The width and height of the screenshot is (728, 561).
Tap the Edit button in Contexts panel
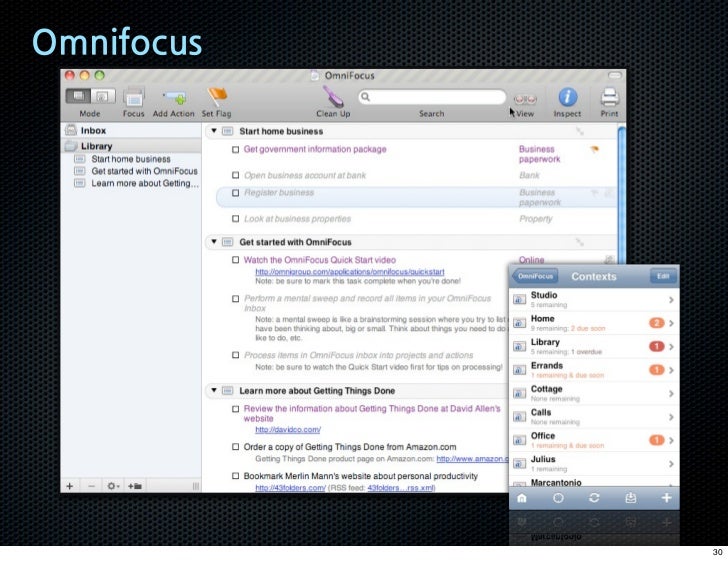(x=663, y=276)
